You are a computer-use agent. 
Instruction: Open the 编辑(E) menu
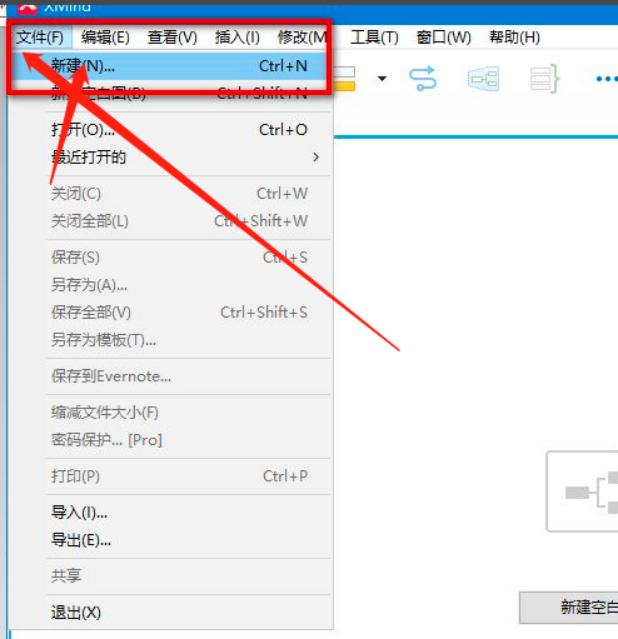(105, 37)
